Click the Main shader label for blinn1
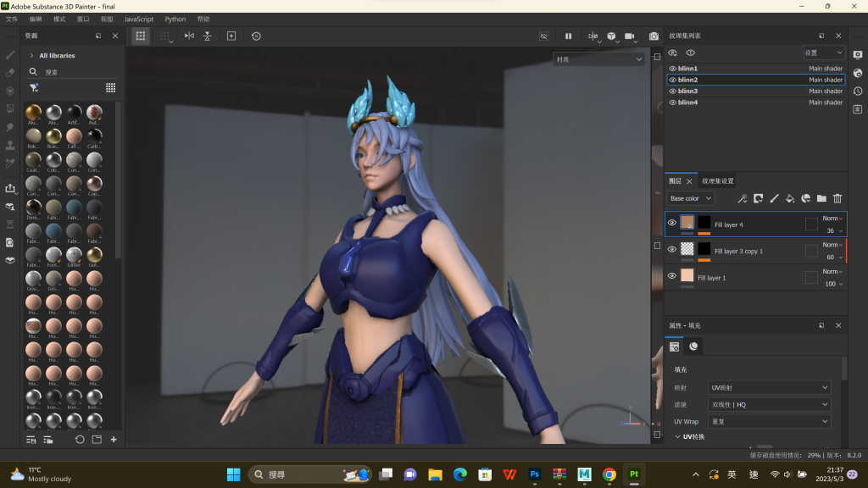 coord(826,69)
